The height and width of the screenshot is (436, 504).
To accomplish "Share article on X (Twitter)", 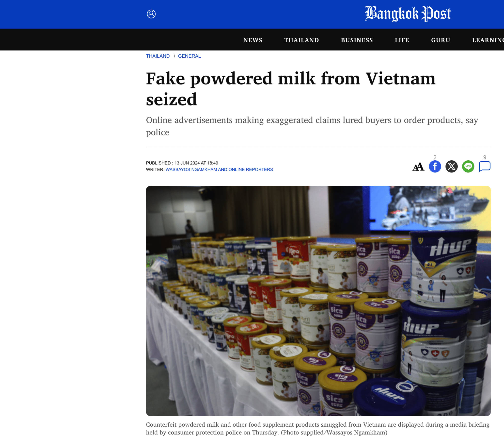I will tap(451, 167).
